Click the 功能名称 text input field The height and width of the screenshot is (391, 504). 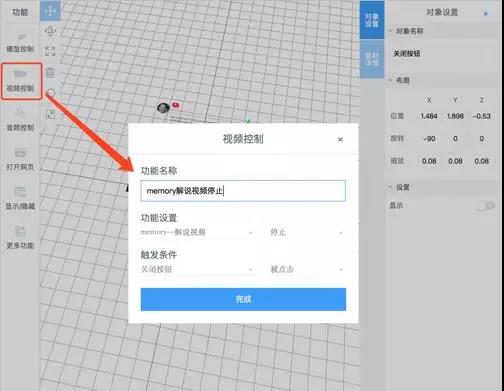click(x=243, y=191)
